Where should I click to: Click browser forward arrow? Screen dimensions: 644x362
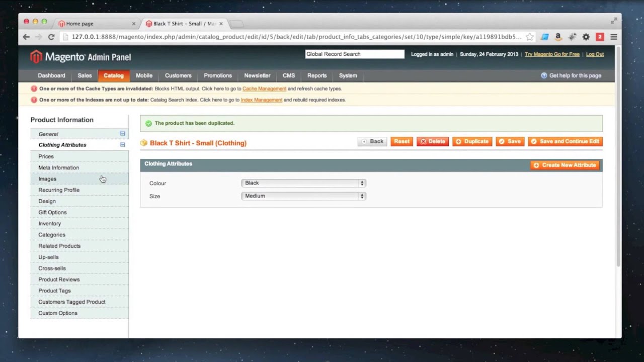(x=39, y=37)
